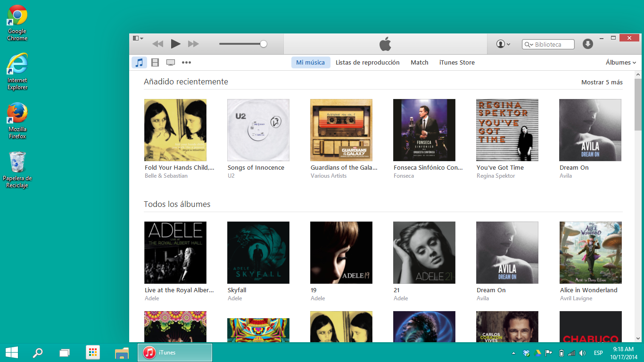This screenshot has height=362, width=644.
Task: Click the Biblioteca search field
Action: (x=548, y=44)
